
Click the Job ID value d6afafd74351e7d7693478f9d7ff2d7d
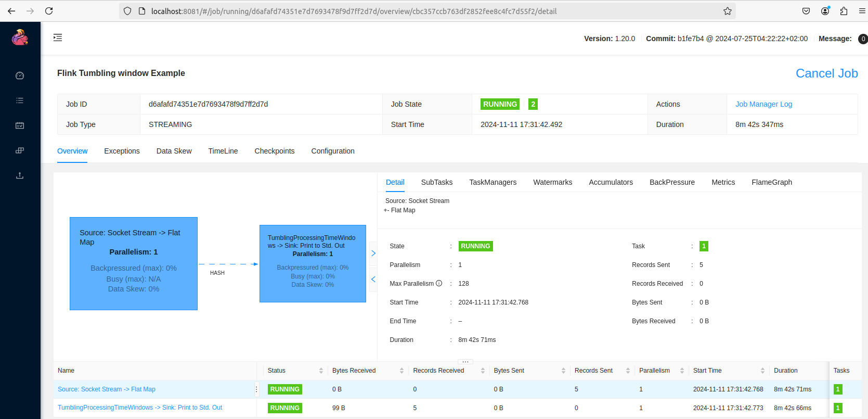click(x=209, y=104)
